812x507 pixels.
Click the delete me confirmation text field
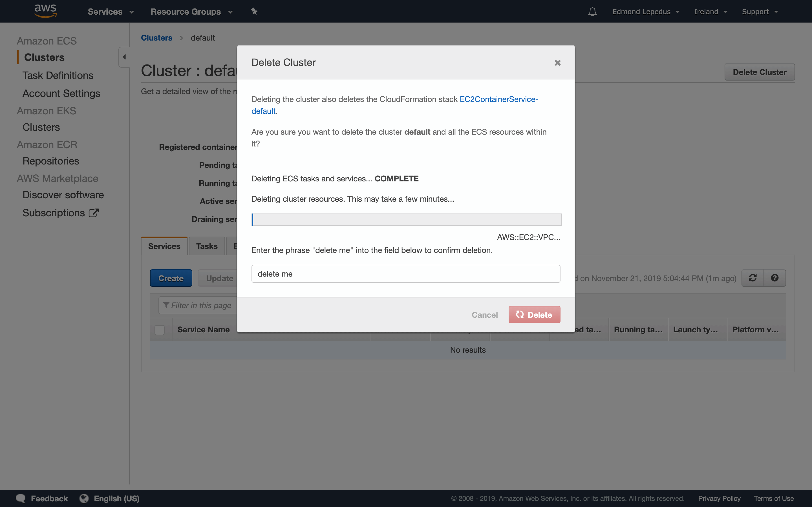point(406,273)
